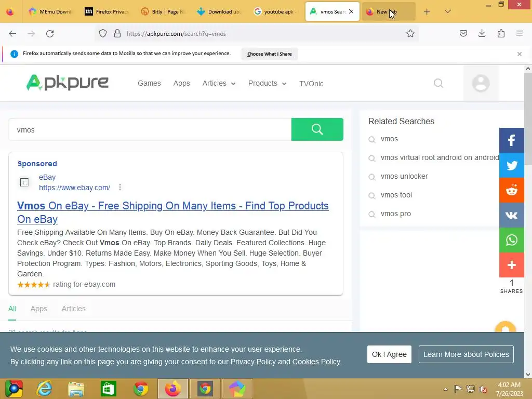List all tabs with the chevron button
Viewport: 532px width, 399px height.
[x=448, y=12]
